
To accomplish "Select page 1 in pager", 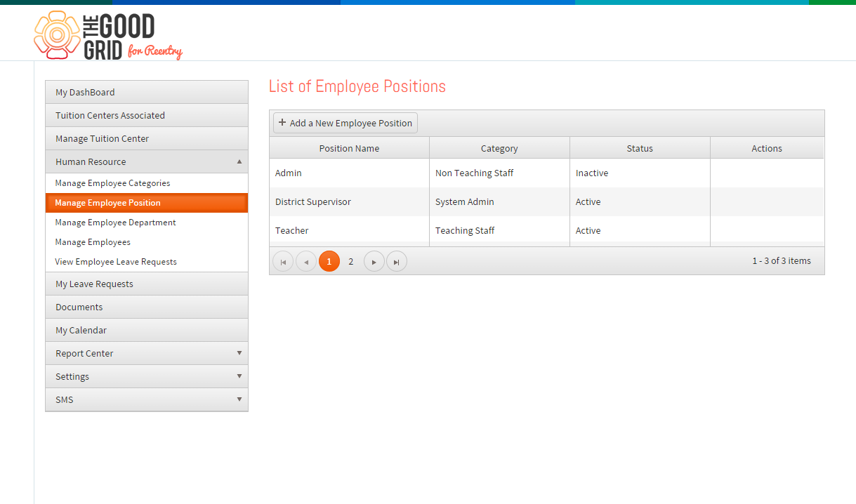I will click(329, 262).
